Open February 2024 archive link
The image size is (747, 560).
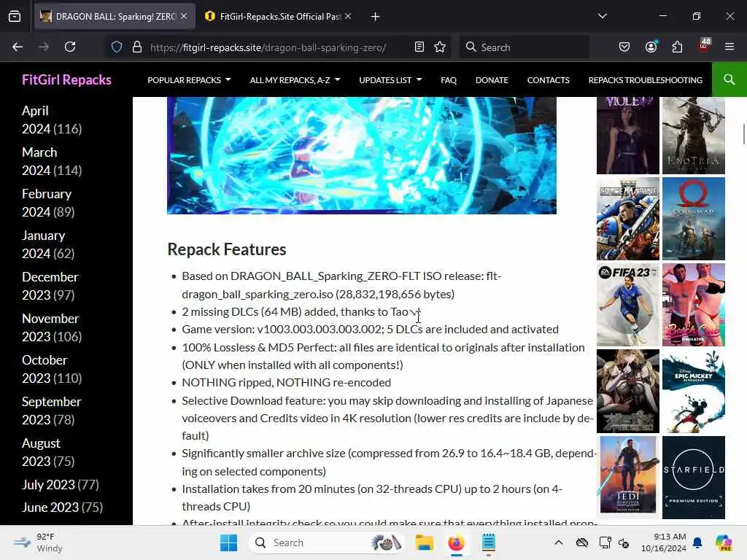click(x=47, y=203)
